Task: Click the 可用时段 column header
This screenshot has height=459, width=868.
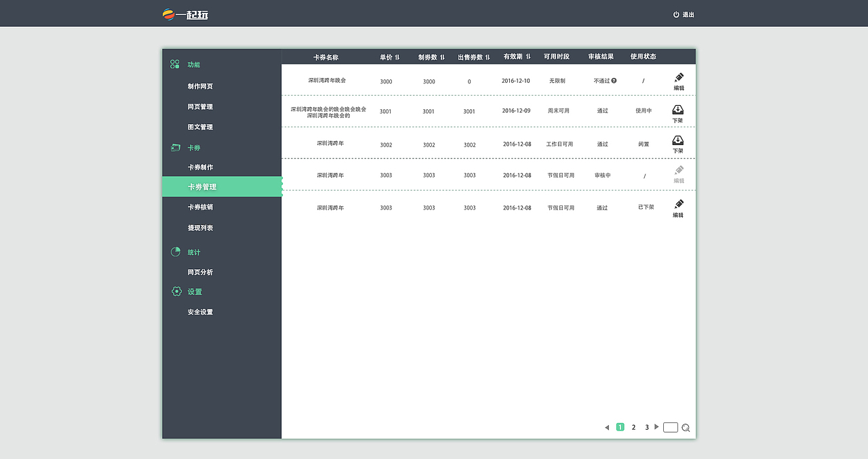Action: pos(557,57)
